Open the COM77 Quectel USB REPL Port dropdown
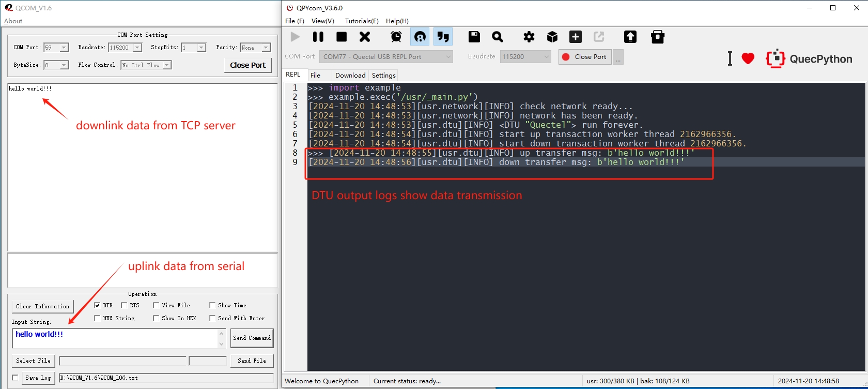The height and width of the screenshot is (389, 868). click(x=386, y=56)
